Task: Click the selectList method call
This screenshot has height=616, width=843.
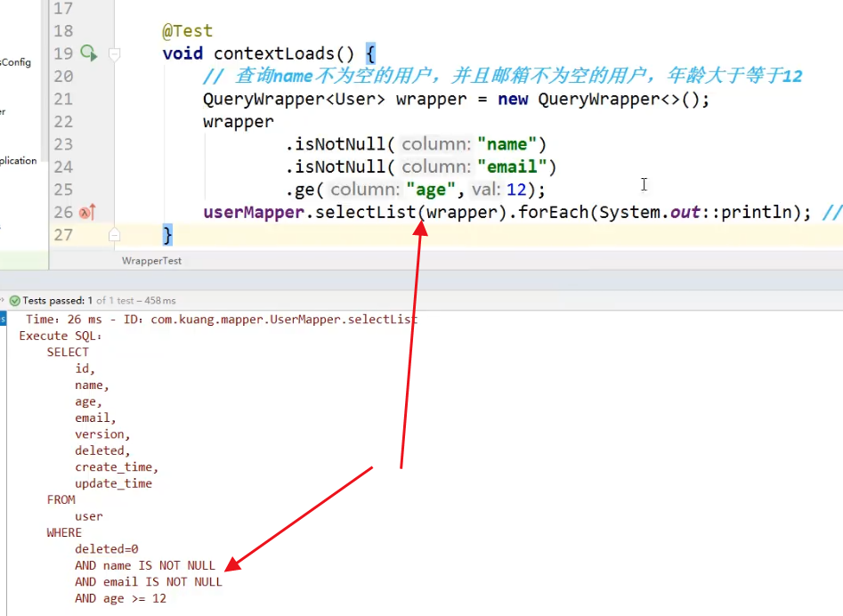Action: 366,213
